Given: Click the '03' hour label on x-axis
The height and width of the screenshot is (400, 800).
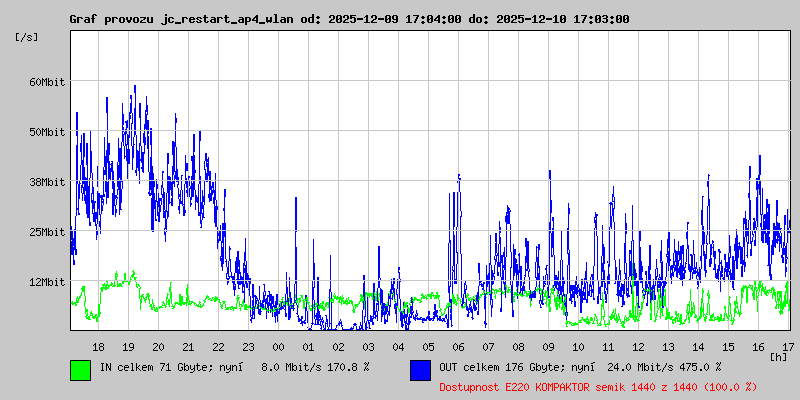Looking at the screenshot, I should [368, 347].
